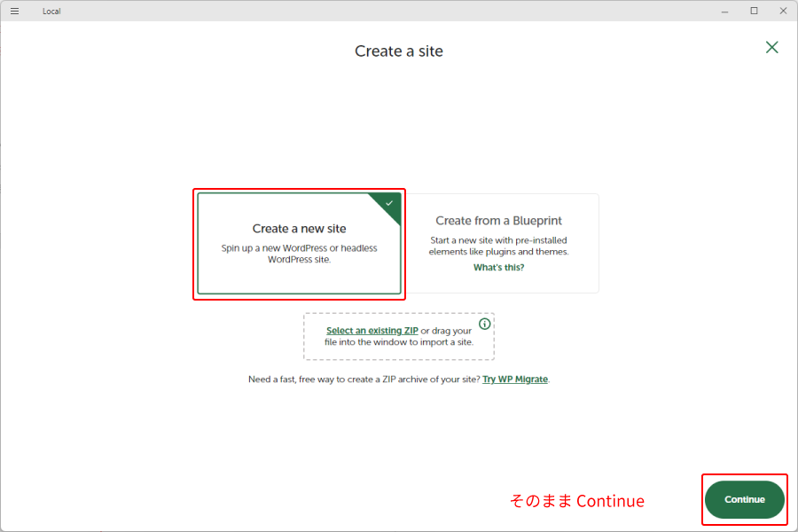Click the Blueprint card's pre-installed elements description
798x532 pixels.
point(498,246)
